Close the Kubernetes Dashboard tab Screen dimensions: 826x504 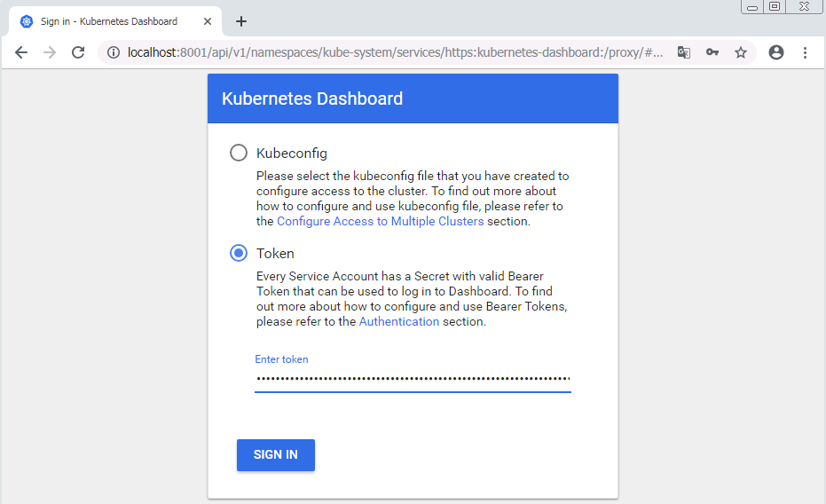tap(208, 21)
